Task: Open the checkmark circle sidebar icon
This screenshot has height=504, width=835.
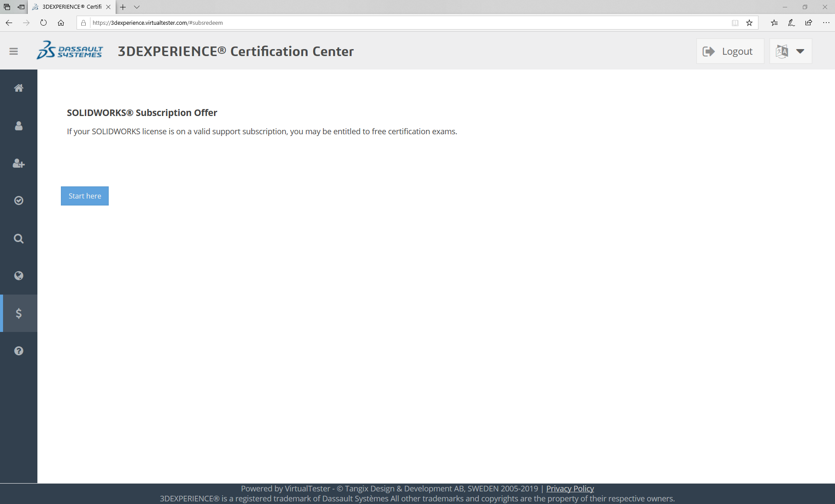Action: [18, 200]
